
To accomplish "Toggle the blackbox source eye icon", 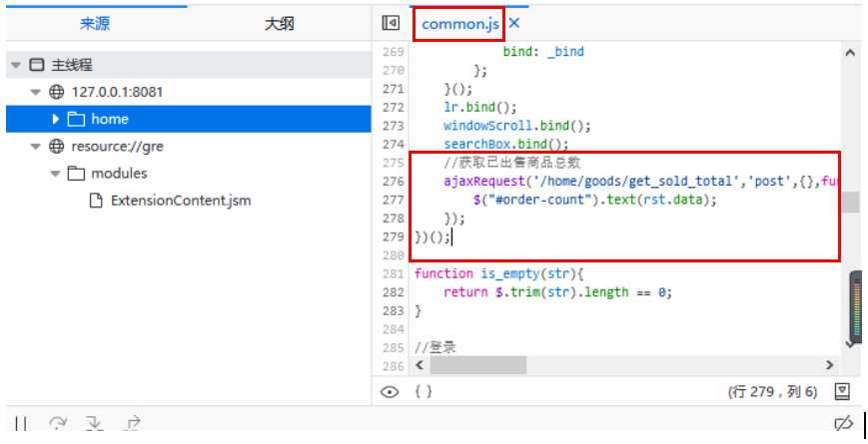I will pos(390,392).
